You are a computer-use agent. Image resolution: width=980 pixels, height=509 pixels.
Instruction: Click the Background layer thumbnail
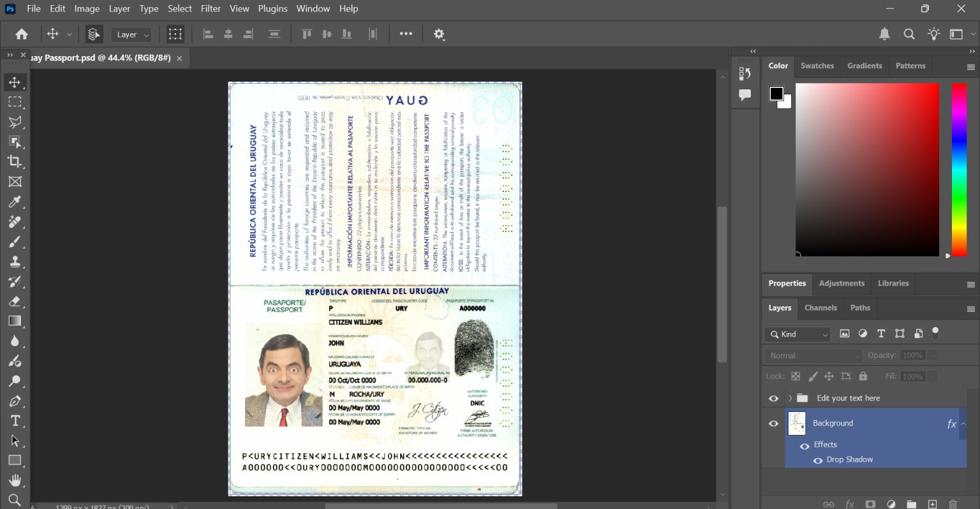point(797,424)
